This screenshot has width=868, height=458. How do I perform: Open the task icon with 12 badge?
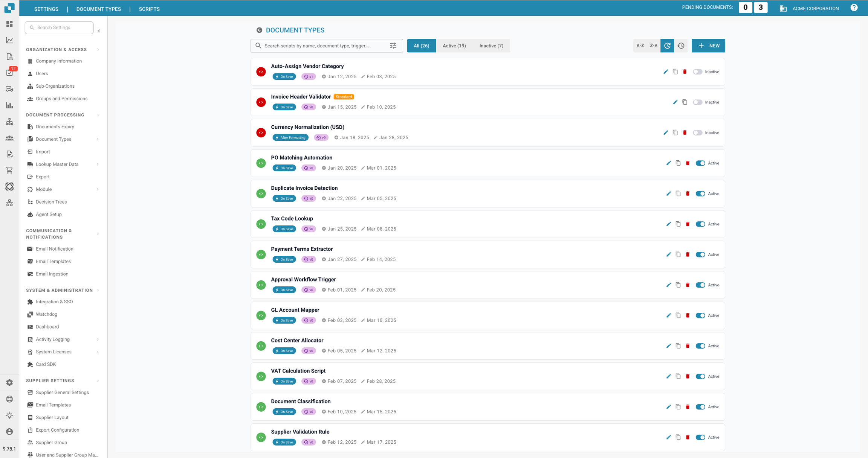tap(9, 73)
